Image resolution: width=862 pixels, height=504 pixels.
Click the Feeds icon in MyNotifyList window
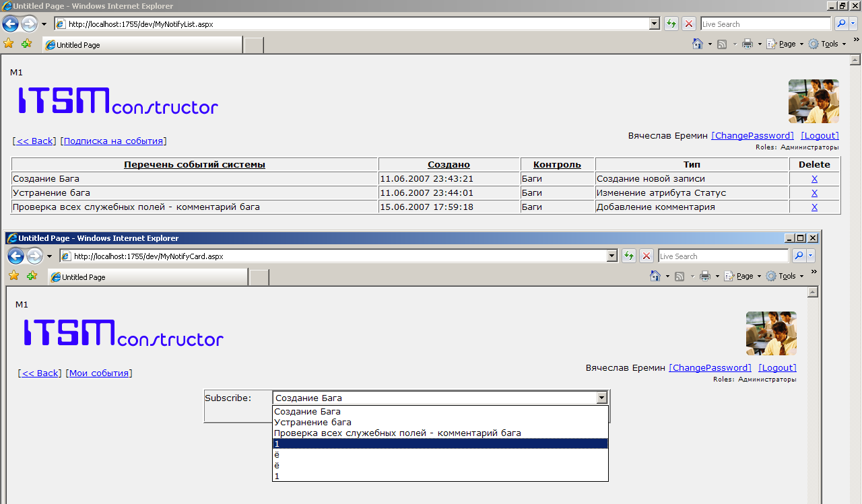click(x=722, y=44)
